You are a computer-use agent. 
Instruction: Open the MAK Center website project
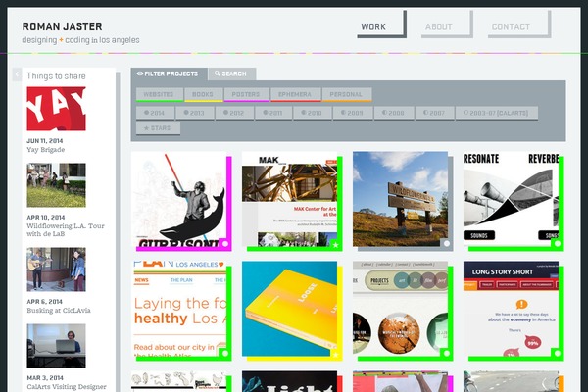coord(289,199)
